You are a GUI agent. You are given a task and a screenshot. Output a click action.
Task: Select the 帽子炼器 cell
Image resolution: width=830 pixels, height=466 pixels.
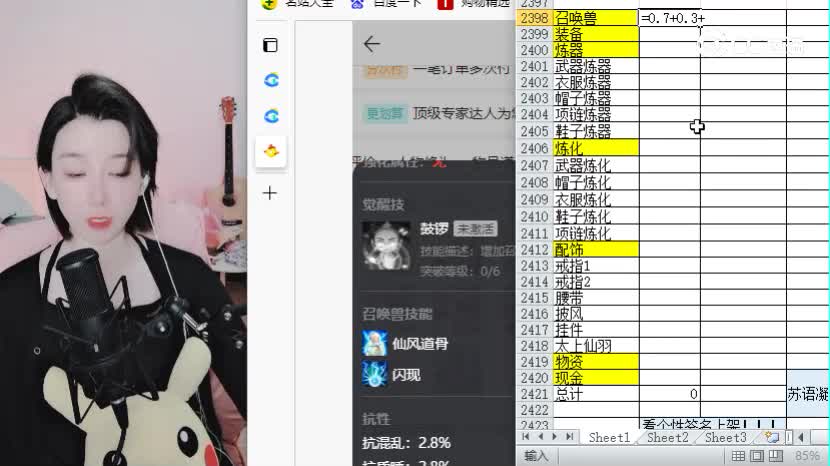tap(596, 98)
